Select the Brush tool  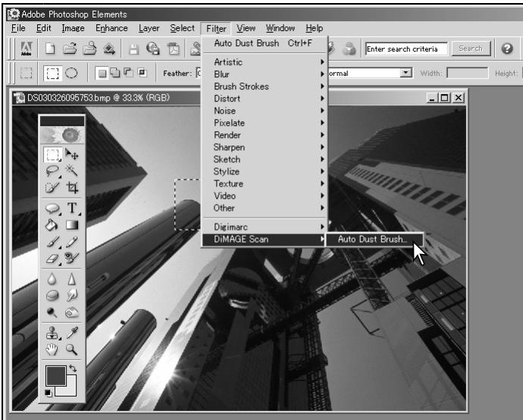[52, 242]
